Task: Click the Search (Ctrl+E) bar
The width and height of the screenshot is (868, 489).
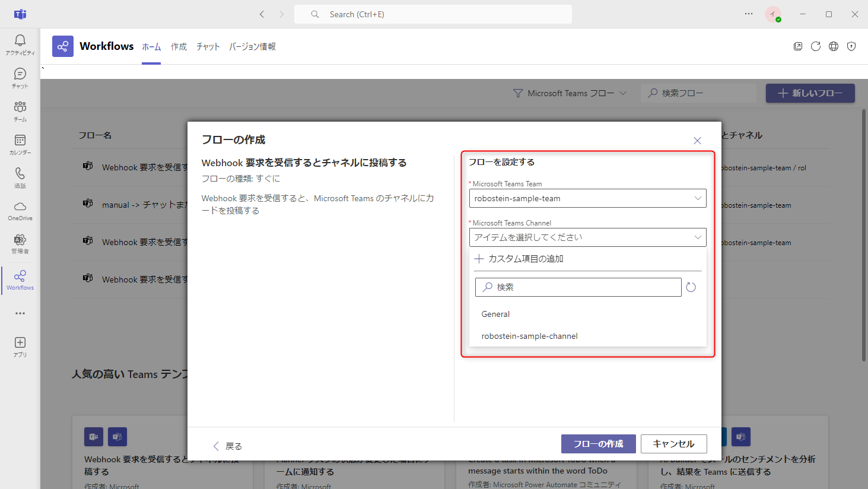Action: point(433,14)
